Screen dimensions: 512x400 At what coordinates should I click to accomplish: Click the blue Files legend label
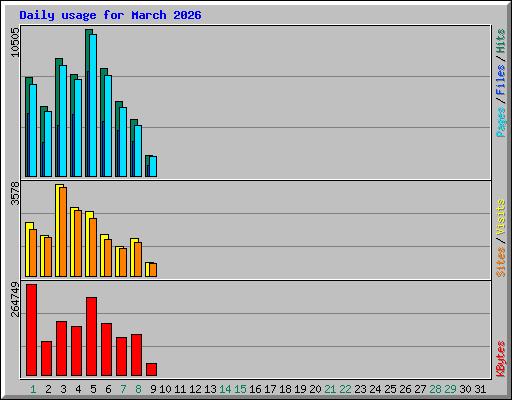point(501,79)
